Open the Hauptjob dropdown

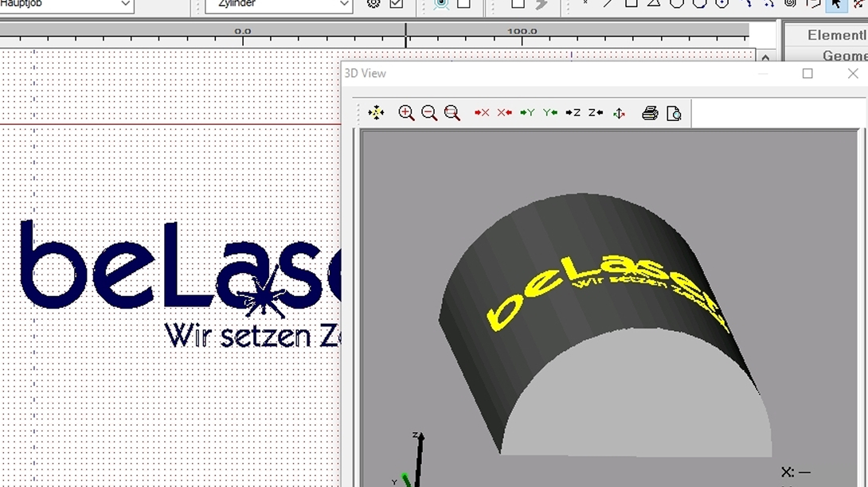[125, 4]
